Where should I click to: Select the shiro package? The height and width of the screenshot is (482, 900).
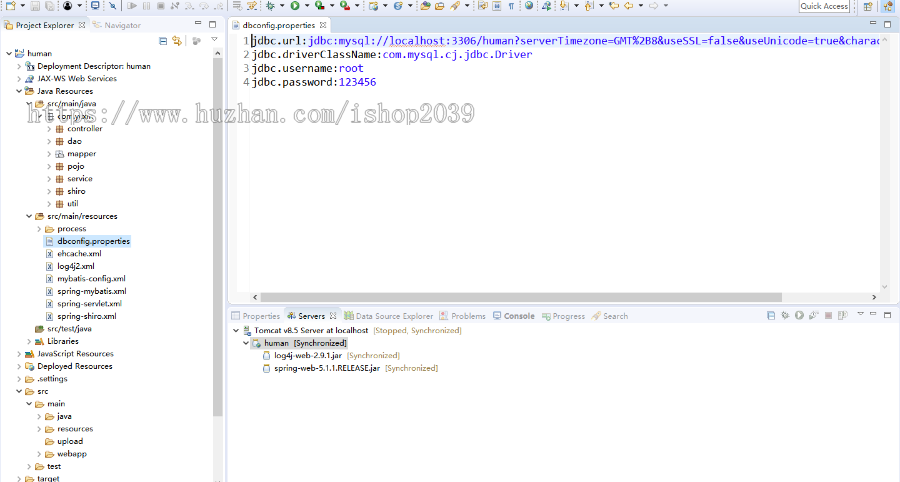click(76, 191)
